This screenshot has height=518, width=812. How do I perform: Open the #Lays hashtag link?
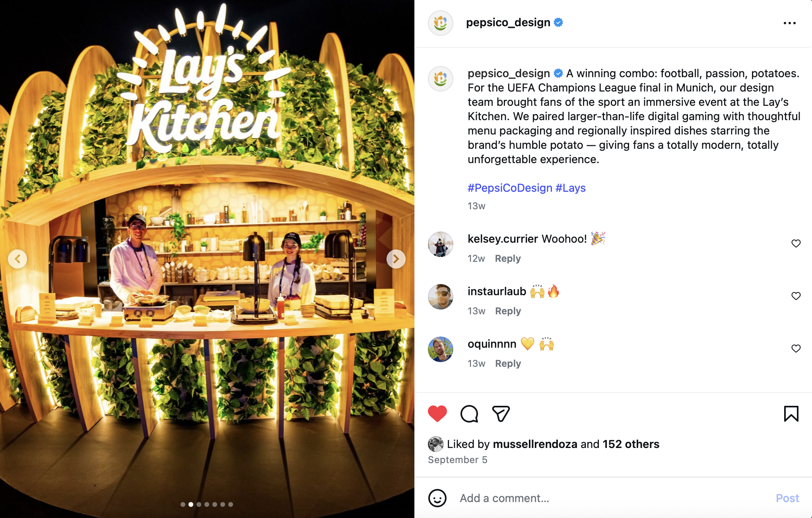coord(571,188)
